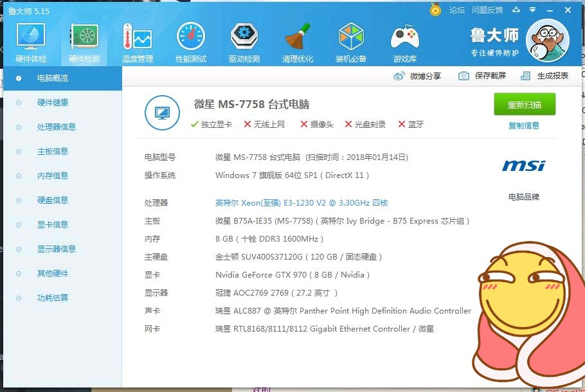Image resolution: width=585 pixels, height=392 pixels.
Task: Click the 瑞昱 RTL8168 Ethernet Controller text
Action: [x=325, y=329]
